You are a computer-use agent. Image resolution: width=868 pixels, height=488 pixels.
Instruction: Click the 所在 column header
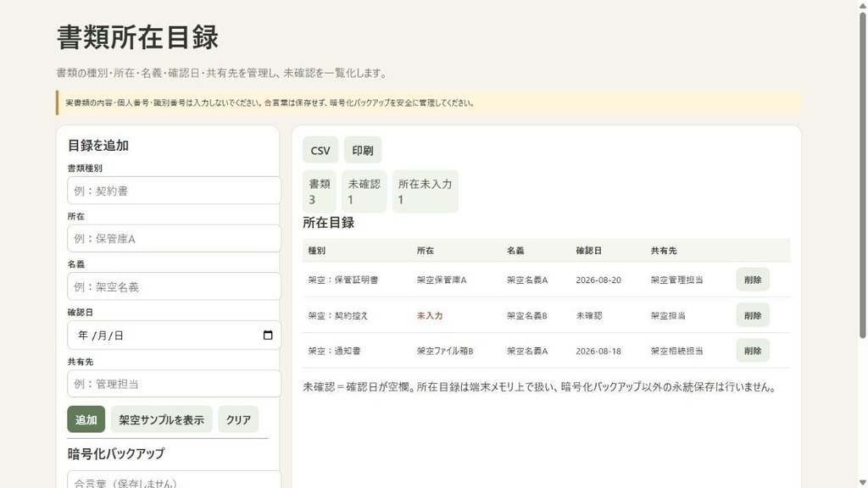pyautogui.click(x=426, y=251)
